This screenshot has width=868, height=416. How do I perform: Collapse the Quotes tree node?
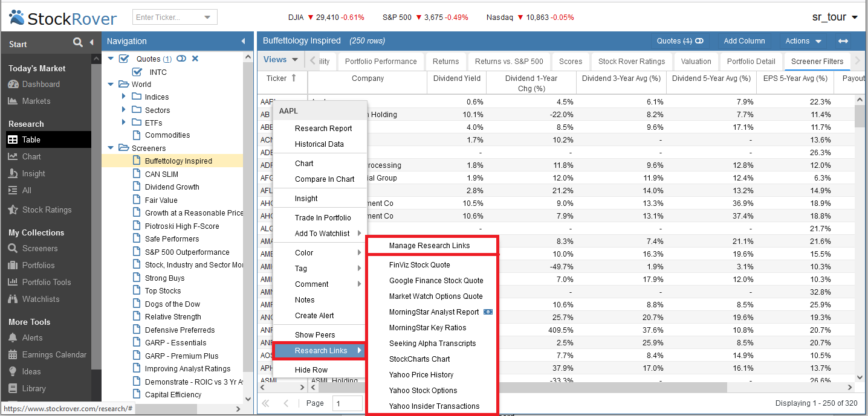[111, 59]
